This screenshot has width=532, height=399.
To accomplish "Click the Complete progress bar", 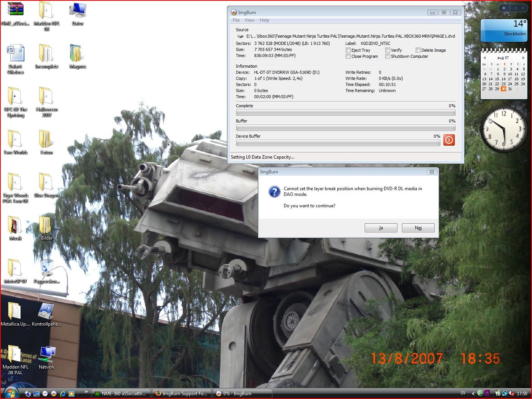I will pos(345,113).
